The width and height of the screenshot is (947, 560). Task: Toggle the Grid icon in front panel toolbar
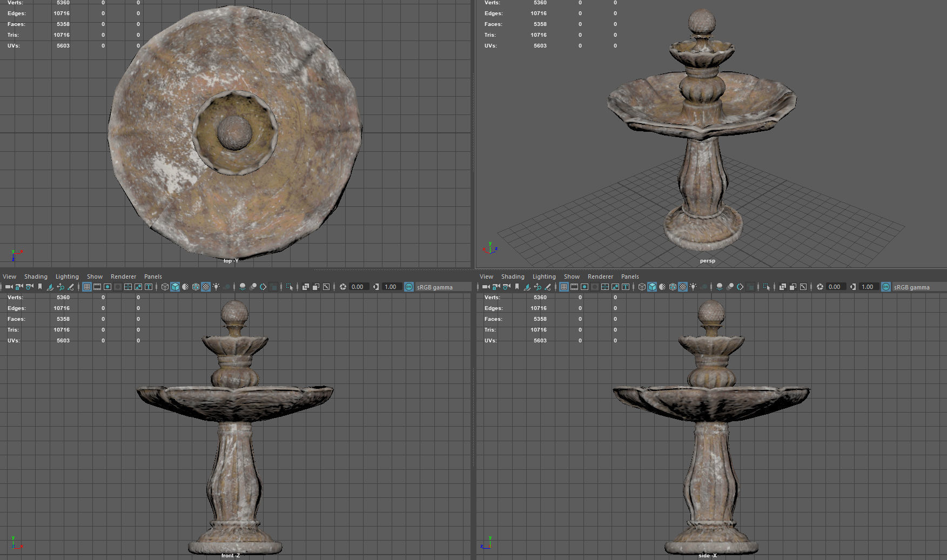[86, 287]
